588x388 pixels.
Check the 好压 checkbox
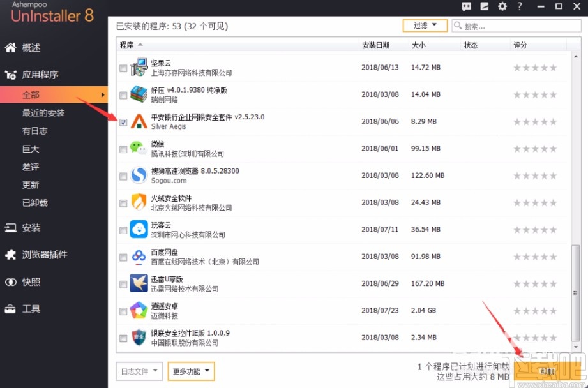(x=123, y=95)
